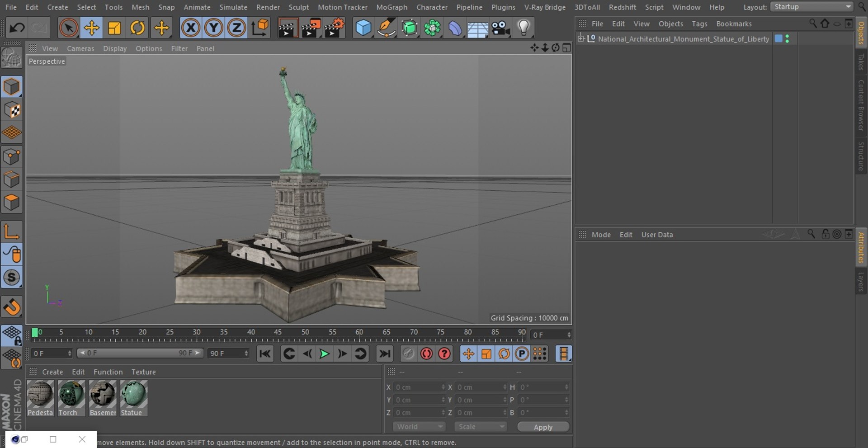Viewport: 868px width, 448px height.
Task: Toggle Z axis lock
Action: (x=236, y=28)
